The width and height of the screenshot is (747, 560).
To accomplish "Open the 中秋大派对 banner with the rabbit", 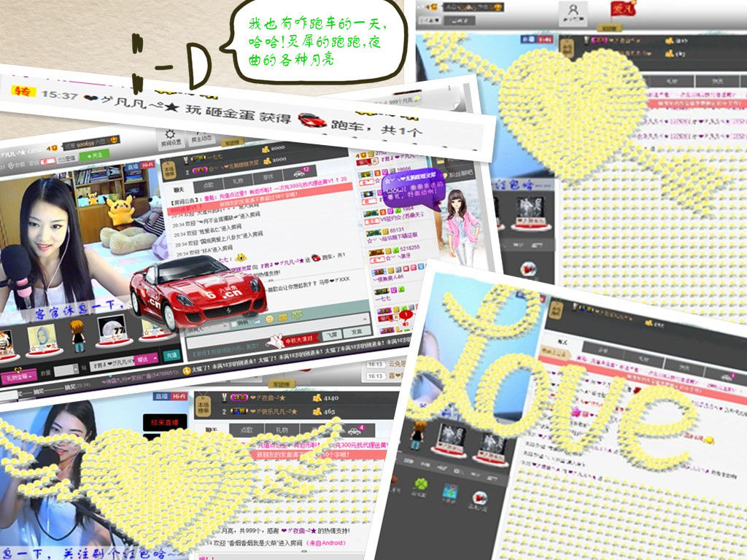I will click(x=292, y=340).
